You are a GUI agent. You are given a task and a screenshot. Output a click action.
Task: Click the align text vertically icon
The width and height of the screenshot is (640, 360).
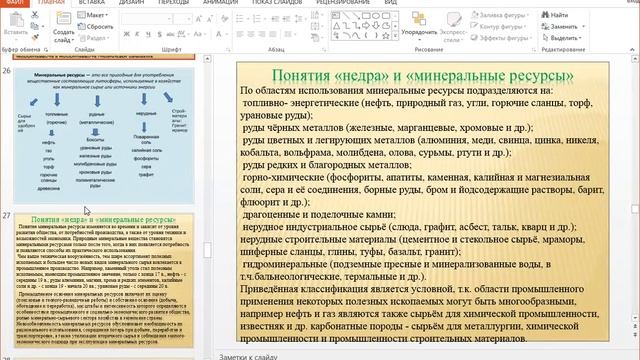pos(315,27)
